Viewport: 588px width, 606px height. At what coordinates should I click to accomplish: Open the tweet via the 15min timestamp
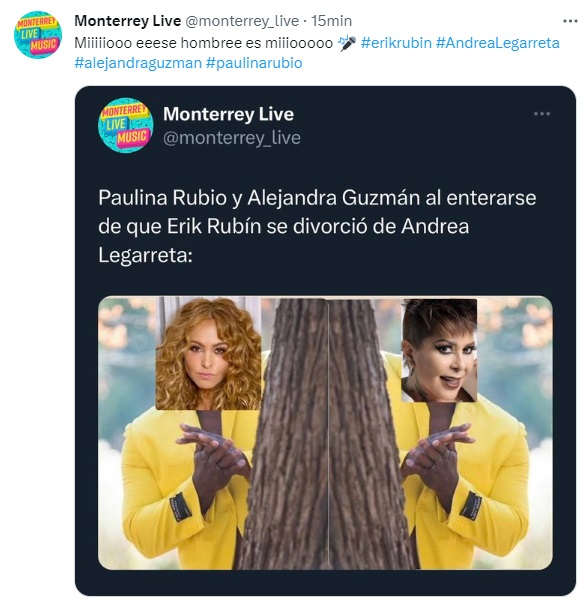click(x=331, y=21)
